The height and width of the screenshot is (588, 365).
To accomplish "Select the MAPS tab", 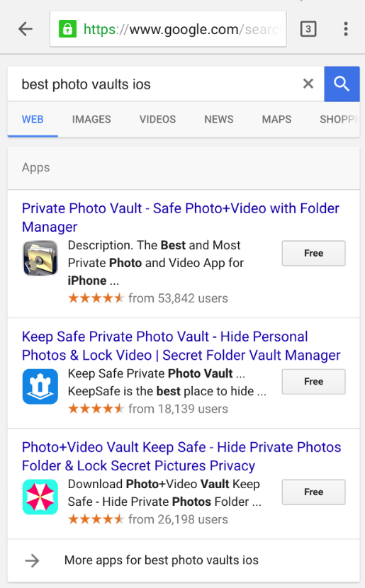I will click(x=276, y=119).
